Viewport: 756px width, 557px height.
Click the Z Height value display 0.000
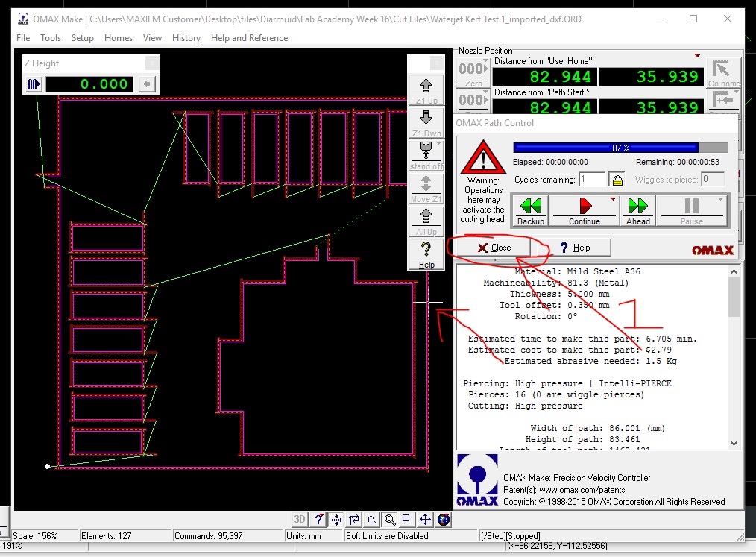click(89, 84)
